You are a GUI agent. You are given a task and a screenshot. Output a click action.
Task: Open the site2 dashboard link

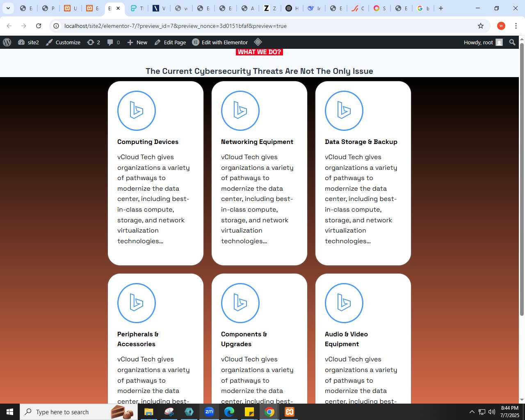click(x=28, y=42)
